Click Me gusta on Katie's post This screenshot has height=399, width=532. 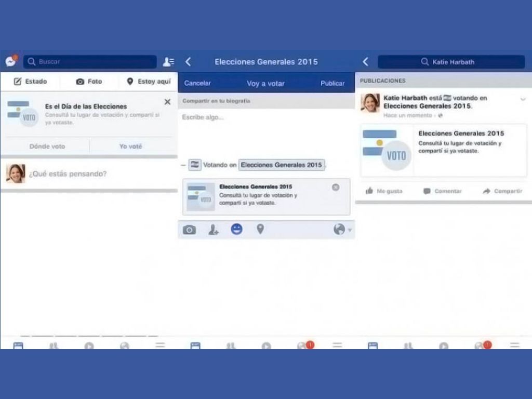click(x=384, y=191)
